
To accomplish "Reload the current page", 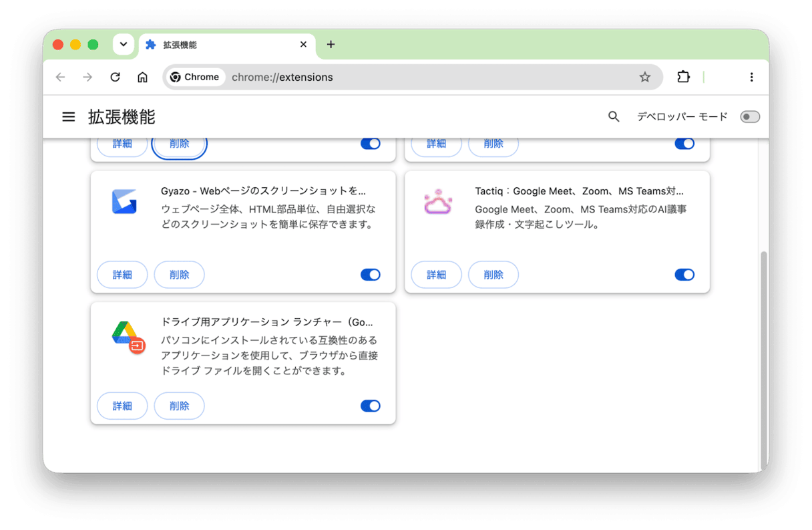I will [115, 77].
